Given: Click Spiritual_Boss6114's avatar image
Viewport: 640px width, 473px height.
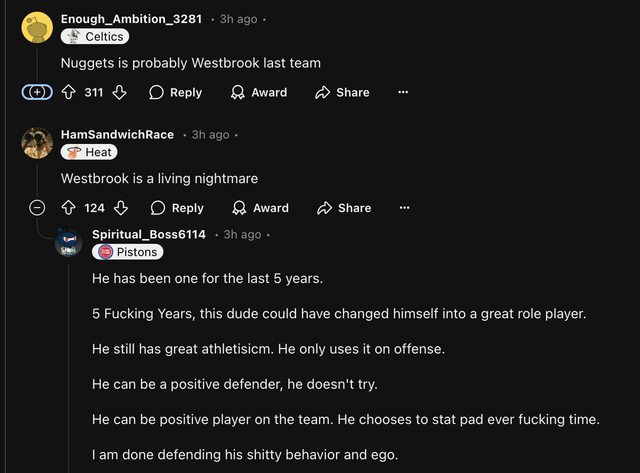Looking at the screenshot, I should coord(69,243).
